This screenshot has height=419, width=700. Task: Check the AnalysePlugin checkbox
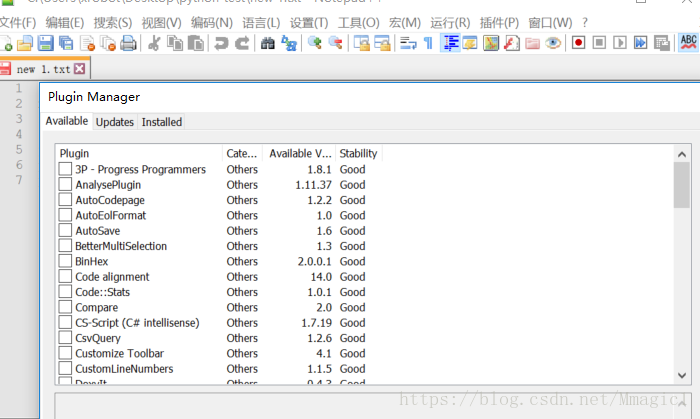click(65, 184)
